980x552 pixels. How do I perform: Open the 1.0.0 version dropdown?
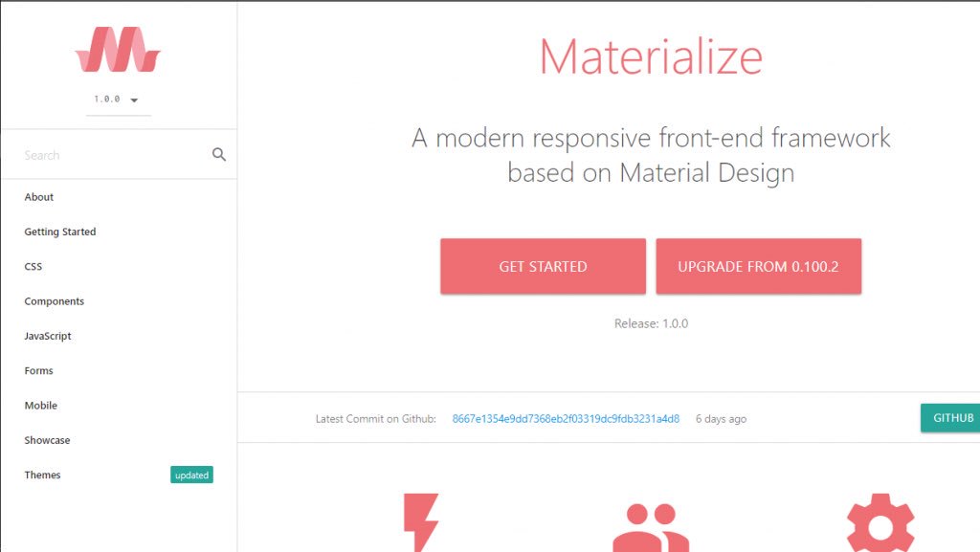point(118,99)
